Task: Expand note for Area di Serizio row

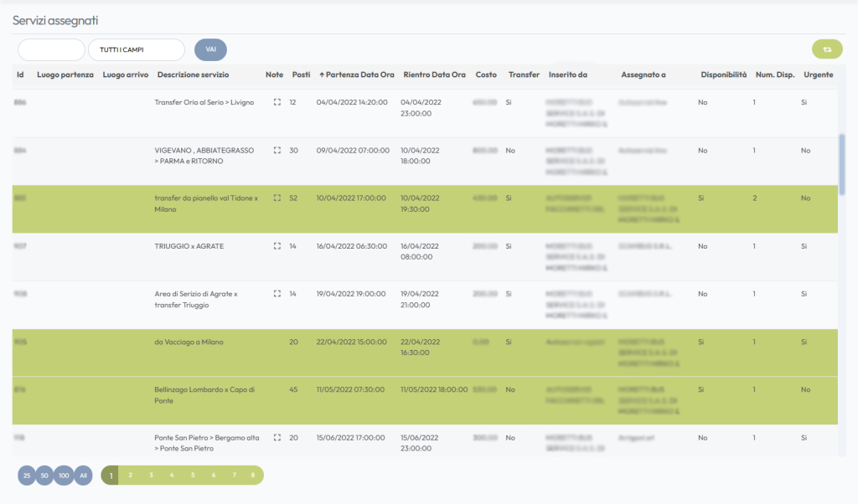Action: (277, 294)
